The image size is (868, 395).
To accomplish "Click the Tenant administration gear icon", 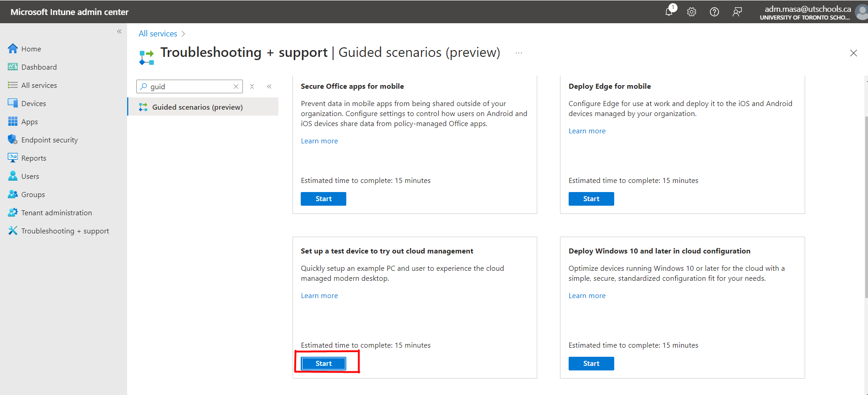I will 13,213.
